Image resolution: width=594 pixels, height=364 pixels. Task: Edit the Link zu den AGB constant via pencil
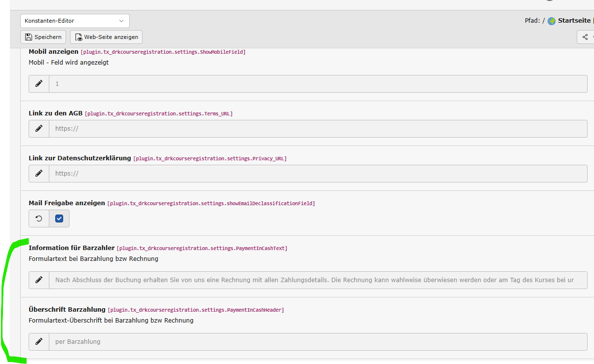tap(39, 129)
